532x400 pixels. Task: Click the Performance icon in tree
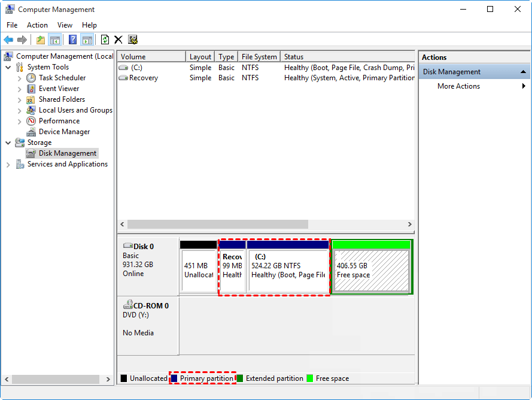coord(31,121)
